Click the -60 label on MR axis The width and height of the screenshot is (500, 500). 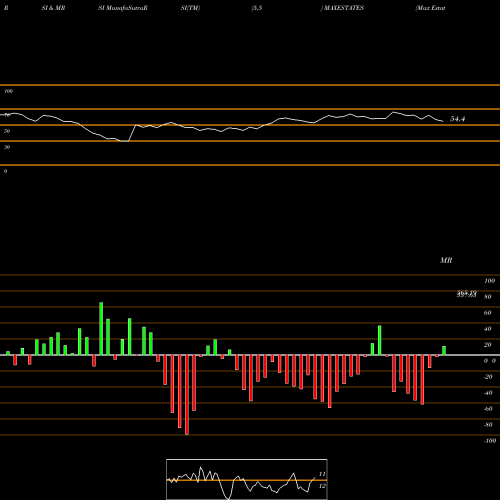point(488,409)
